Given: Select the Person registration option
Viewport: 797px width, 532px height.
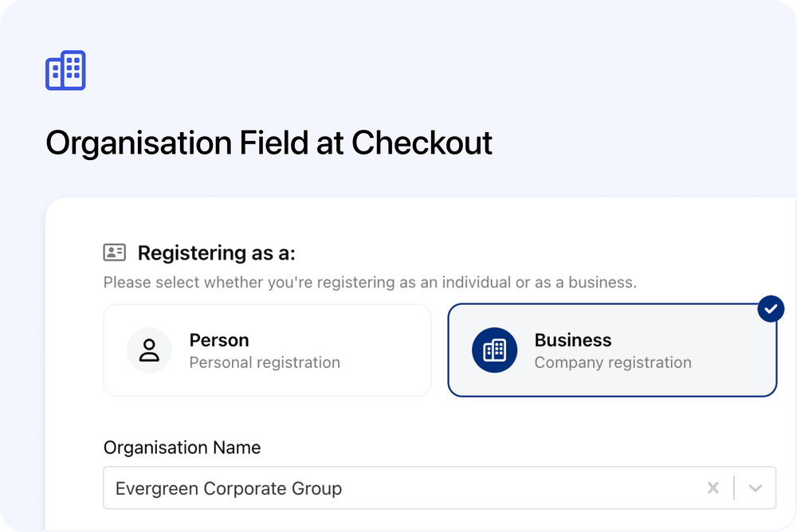Looking at the screenshot, I should (267, 350).
